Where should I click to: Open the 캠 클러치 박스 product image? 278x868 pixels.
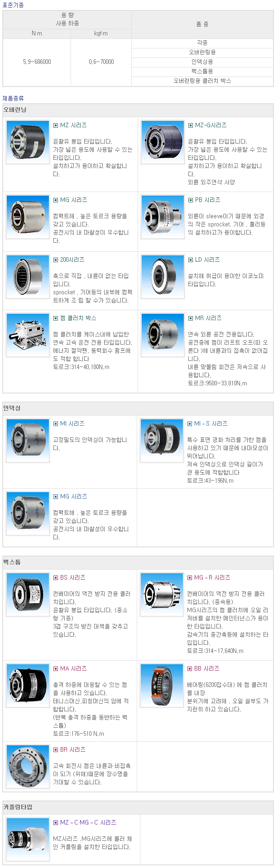(x=28, y=335)
